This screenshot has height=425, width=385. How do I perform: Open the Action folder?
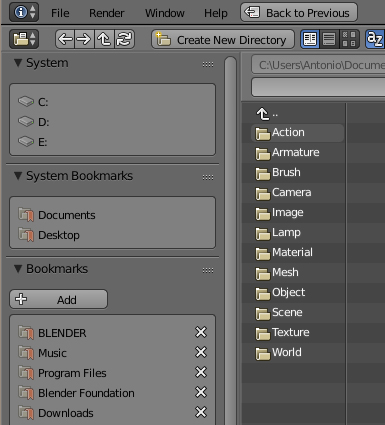tap(297, 133)
